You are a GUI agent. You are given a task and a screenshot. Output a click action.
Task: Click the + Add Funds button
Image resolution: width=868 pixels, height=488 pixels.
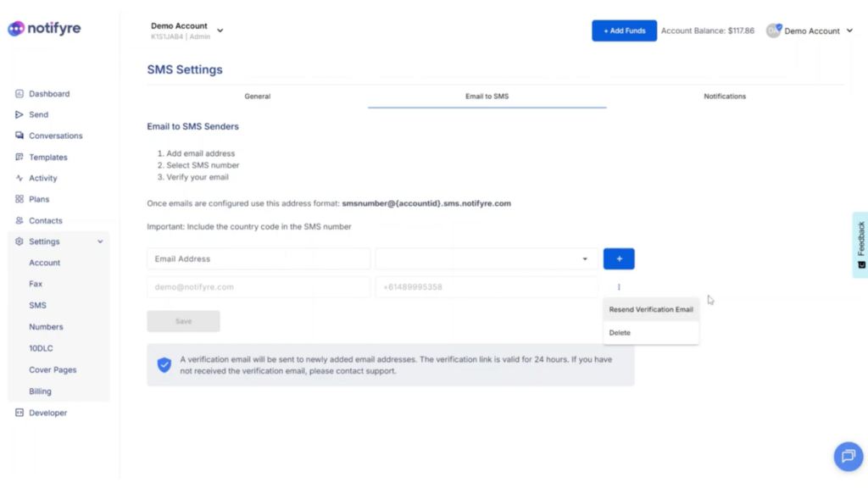pos(624,30)
